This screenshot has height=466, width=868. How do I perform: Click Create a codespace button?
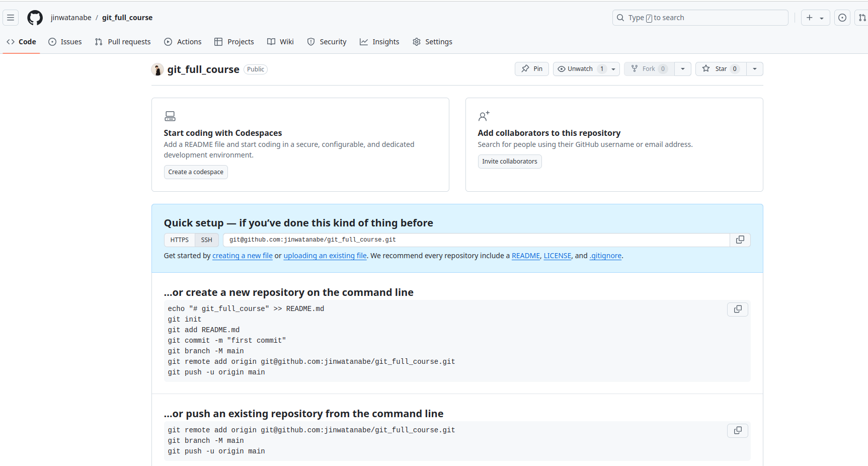point(196,172)
